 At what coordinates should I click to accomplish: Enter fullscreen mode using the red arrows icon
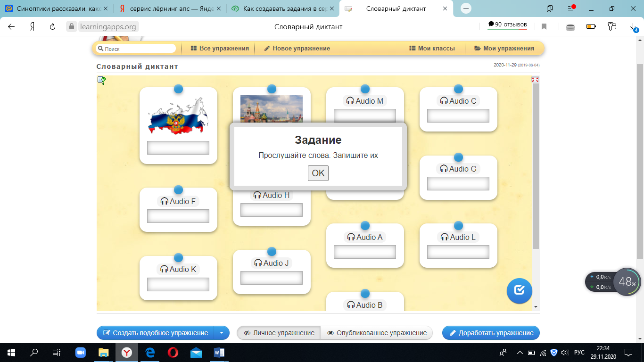coord(535,80)
